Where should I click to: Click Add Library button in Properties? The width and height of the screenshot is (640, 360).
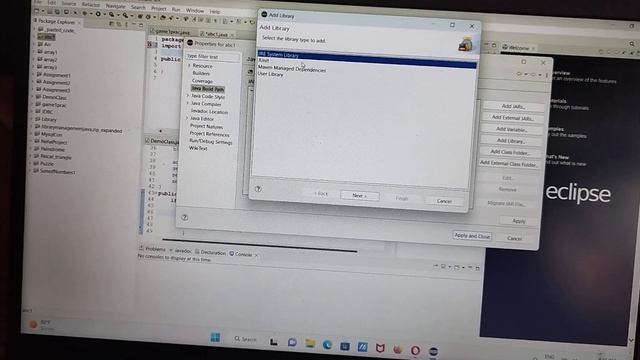(511, 141)
